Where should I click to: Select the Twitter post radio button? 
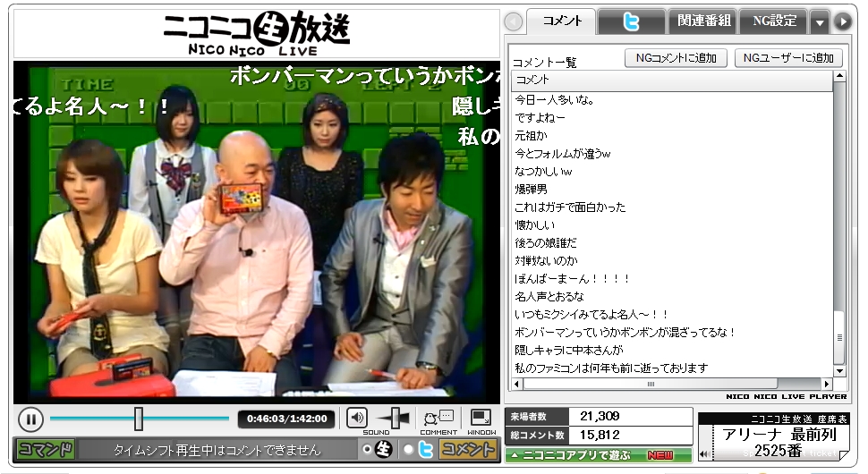coord(408,449)
